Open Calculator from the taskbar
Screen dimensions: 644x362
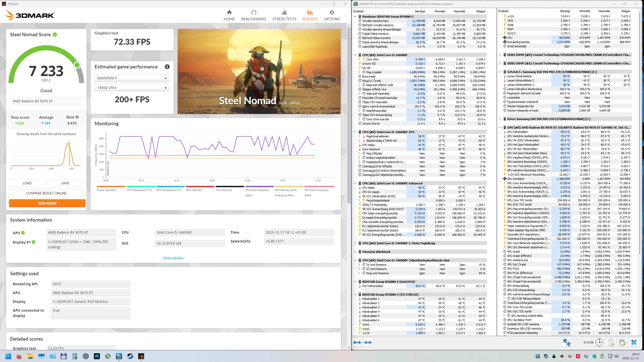tap(75, 356)
